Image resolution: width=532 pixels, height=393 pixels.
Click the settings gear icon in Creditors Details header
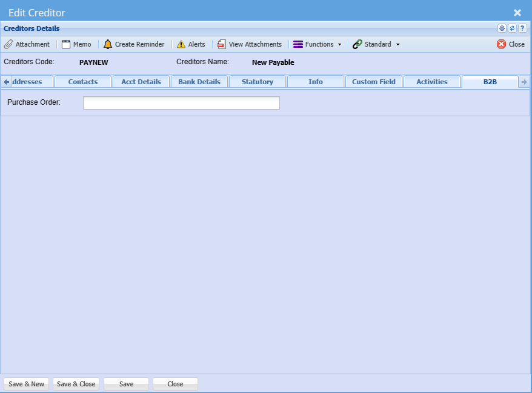point(502,28)
